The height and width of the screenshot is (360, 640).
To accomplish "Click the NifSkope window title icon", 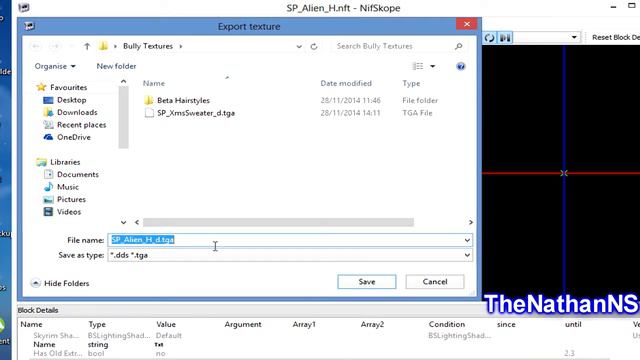I will tap(24, 7).
